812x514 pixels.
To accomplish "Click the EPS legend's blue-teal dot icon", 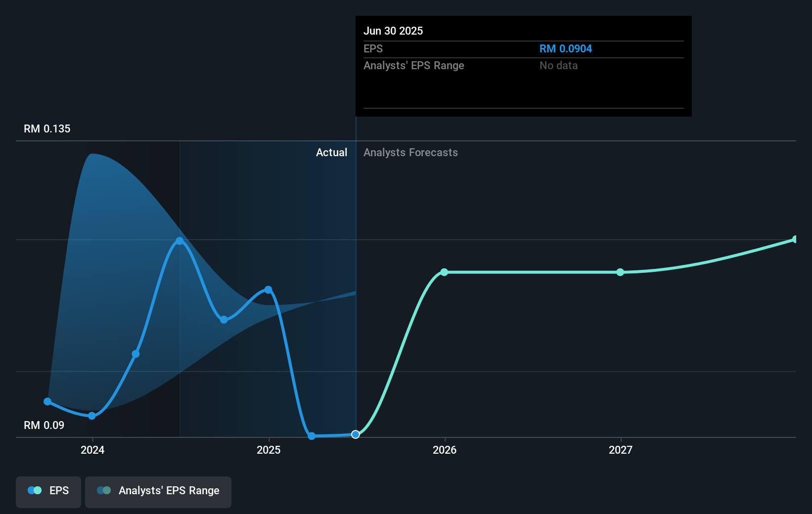I will pyautogui.click(x=35, y=490).
